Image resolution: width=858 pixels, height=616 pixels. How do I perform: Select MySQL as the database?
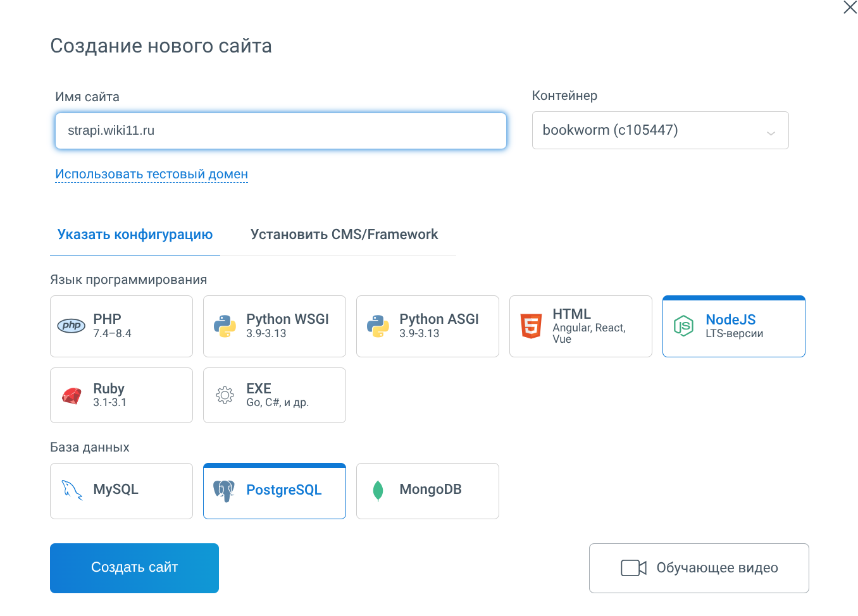tap(121, 491)
